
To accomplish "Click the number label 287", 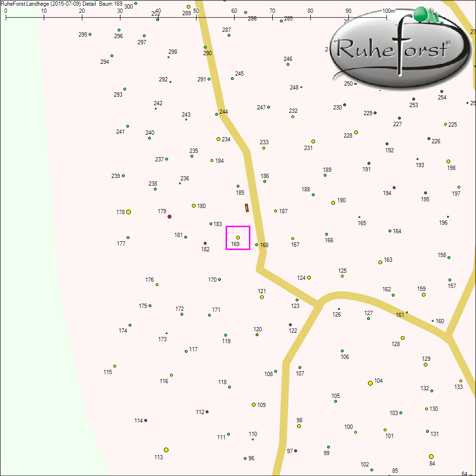I will [227, 30].
